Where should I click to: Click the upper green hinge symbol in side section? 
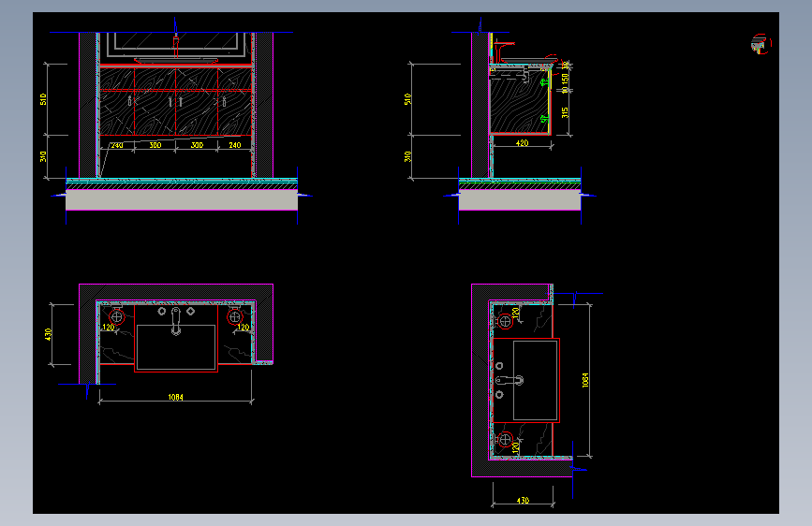click(x=544, y=81)
